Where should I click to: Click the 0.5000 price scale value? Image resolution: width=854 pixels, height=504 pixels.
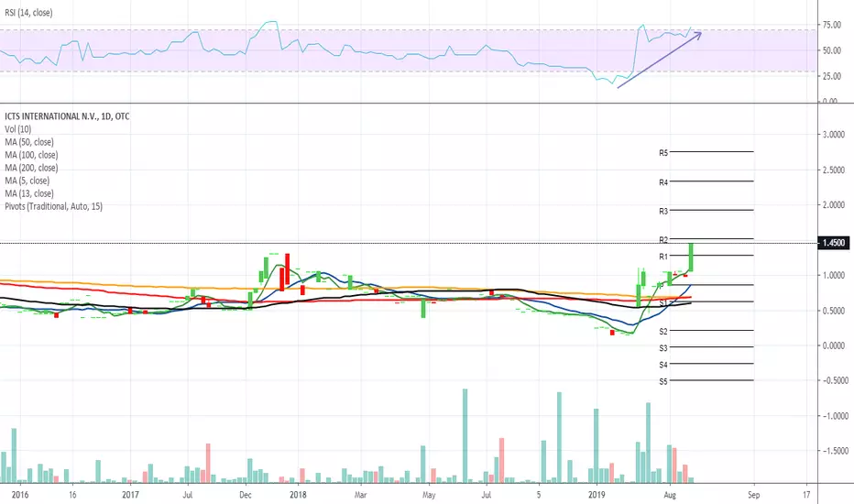[x=834, y=311]
